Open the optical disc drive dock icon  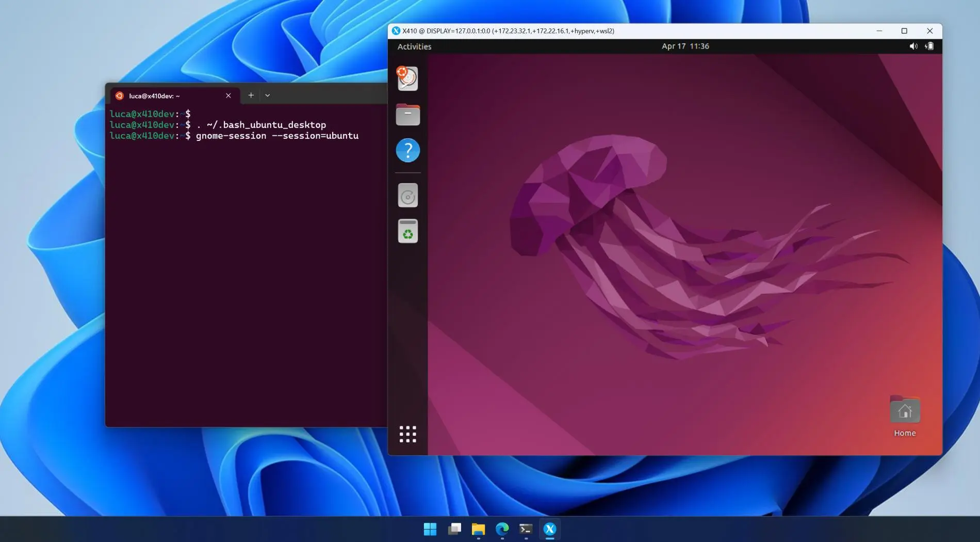[x=407, y=196]
